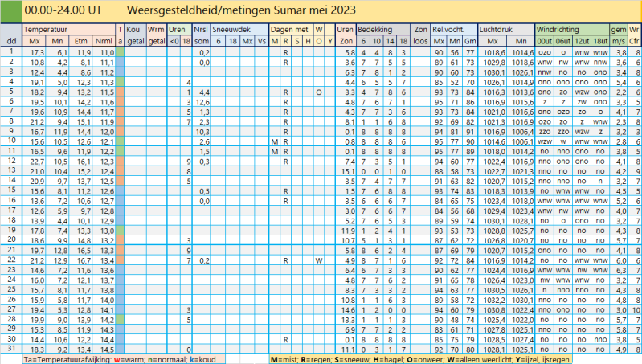The width and height of the screenshot is (642, 364).
Task: Click day 5 12ut wind direction 'wzw'
Action: pyautogui.click(x=582, y=92)
